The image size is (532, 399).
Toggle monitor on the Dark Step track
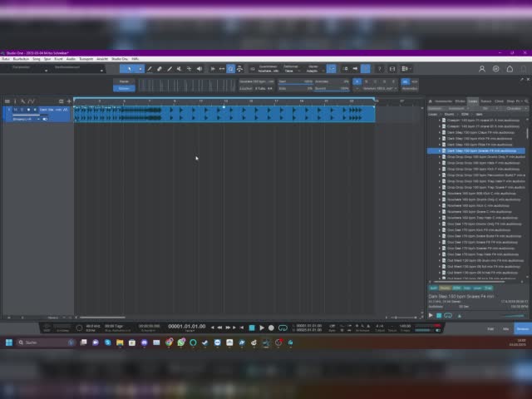coord(35,110)
